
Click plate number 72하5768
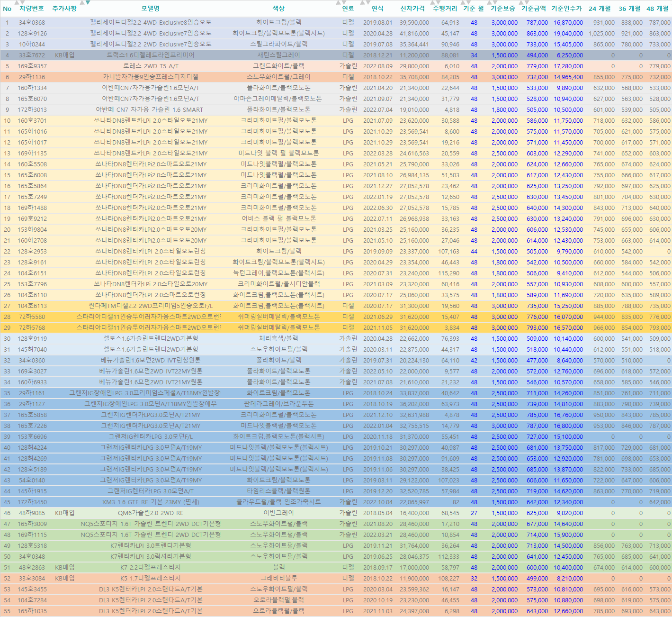[x=32, y=327]
